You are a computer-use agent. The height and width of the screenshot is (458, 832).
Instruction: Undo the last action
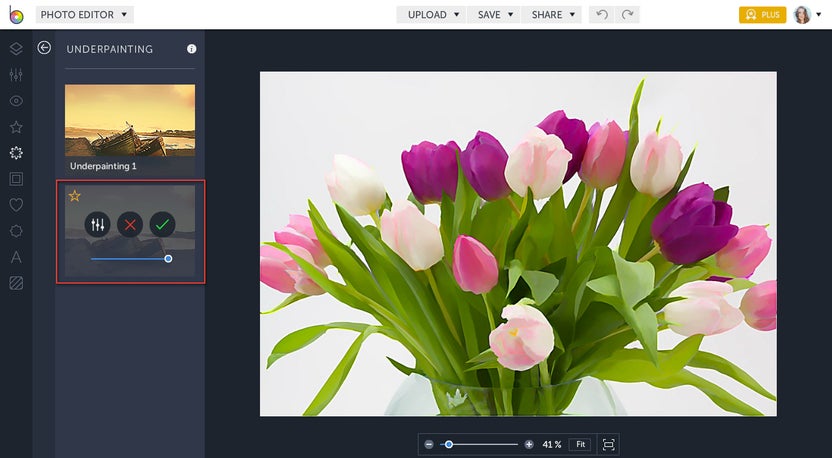point(602,15)
